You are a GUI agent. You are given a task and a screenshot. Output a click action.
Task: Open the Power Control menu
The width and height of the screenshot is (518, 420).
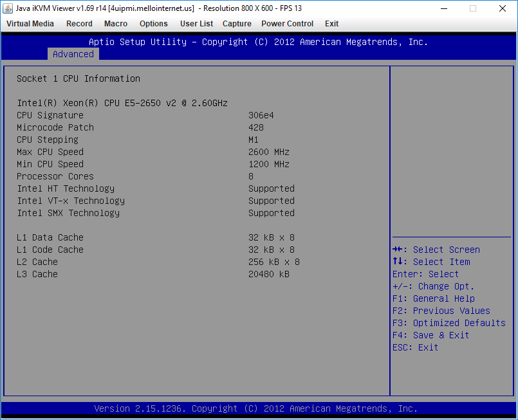click(288, 24)
